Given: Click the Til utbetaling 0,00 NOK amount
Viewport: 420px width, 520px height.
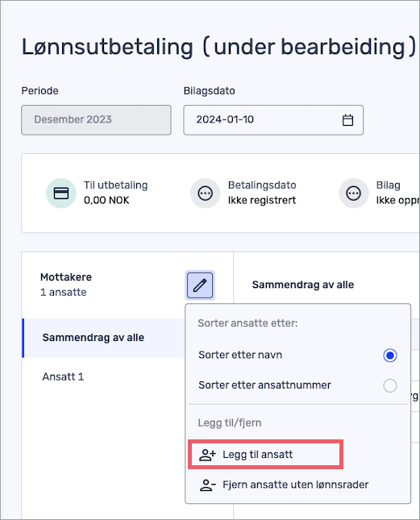Looking at the screenshot, I should point(106,200).
